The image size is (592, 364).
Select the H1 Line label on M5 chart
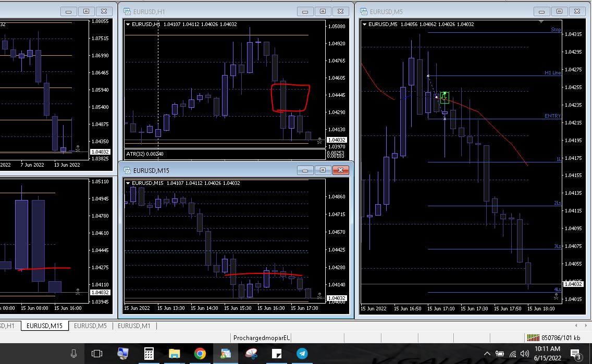553,73
